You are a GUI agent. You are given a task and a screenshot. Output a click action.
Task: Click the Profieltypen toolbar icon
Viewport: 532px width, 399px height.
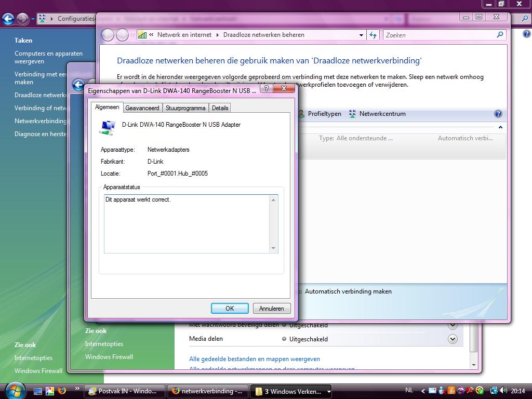coord(301,114)
